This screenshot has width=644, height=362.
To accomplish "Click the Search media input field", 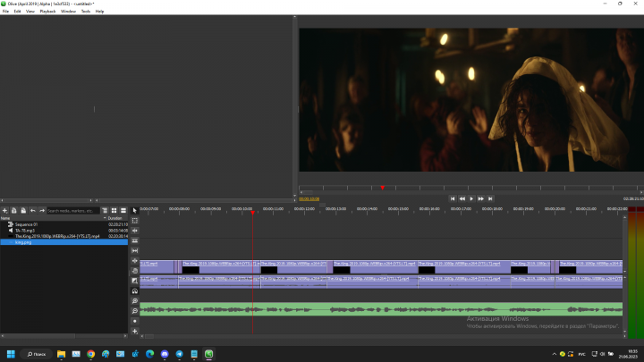I will point(73,211).
